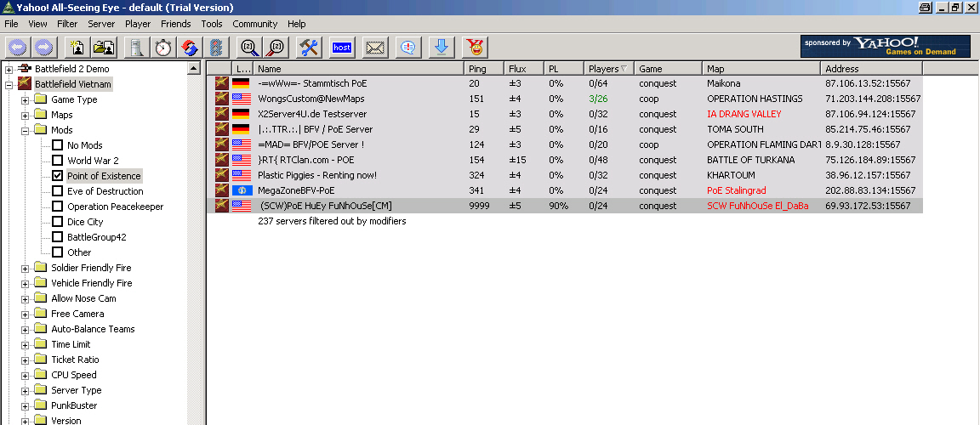This screenshot has height=425, width=980.
Task: Click the US flag of WongsCustom@NewMaps server
Action: [241, 99]
